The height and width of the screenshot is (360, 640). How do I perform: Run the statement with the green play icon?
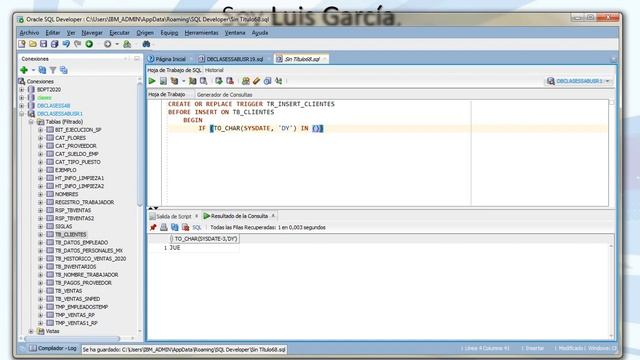click(x=152, y=81)
